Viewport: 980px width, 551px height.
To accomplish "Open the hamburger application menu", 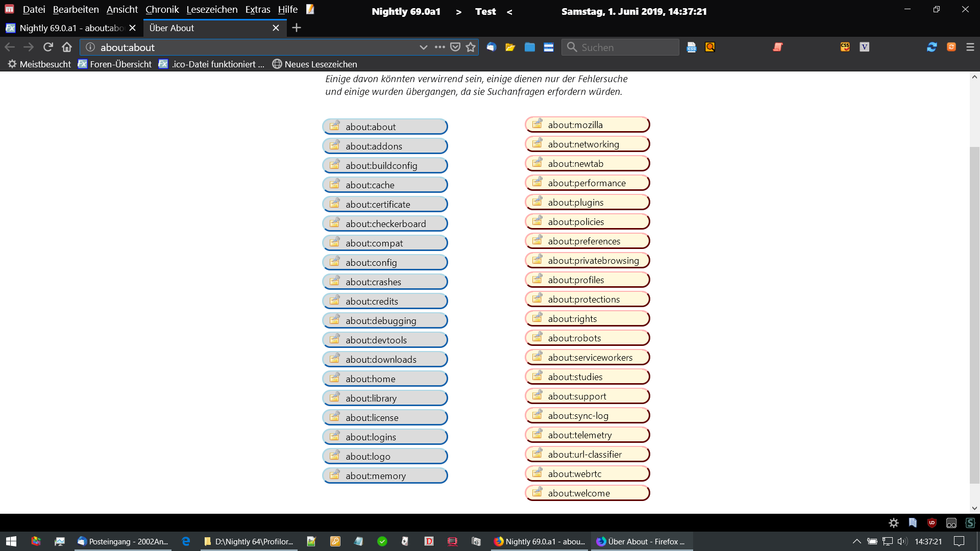I will (970, 47).
